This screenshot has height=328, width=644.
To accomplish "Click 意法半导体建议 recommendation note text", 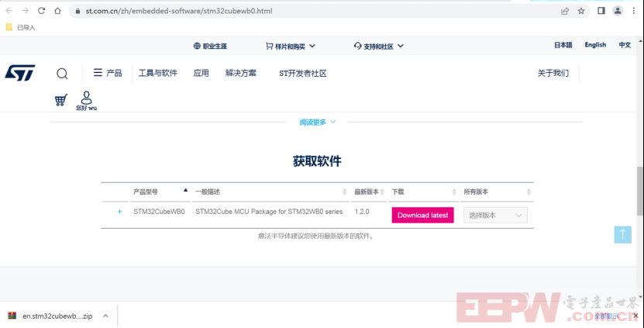I will (316, 237).
